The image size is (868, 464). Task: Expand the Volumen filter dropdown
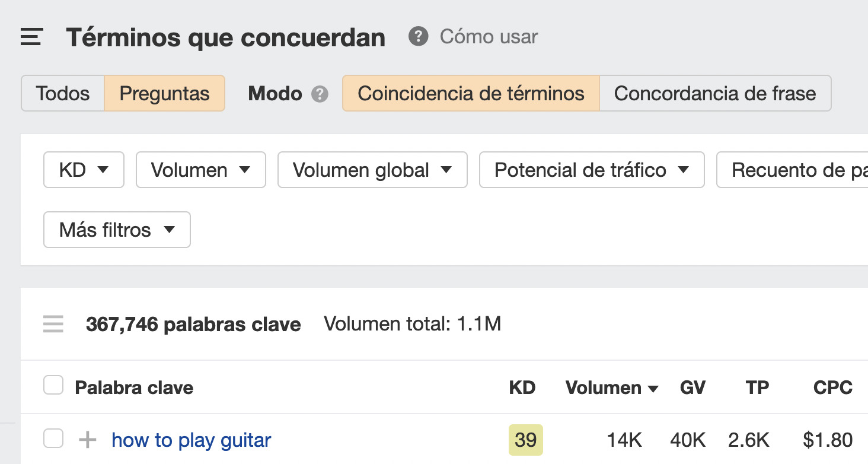click(200, 170)
